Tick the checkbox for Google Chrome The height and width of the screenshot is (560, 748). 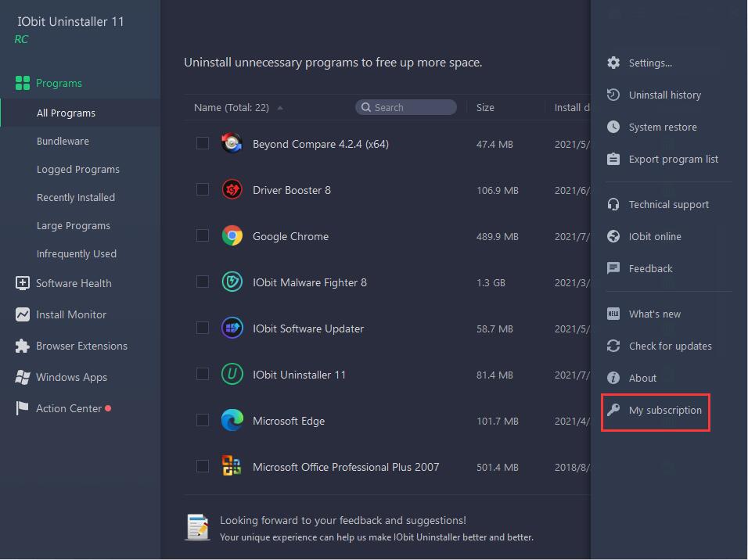tap(203, 235)
